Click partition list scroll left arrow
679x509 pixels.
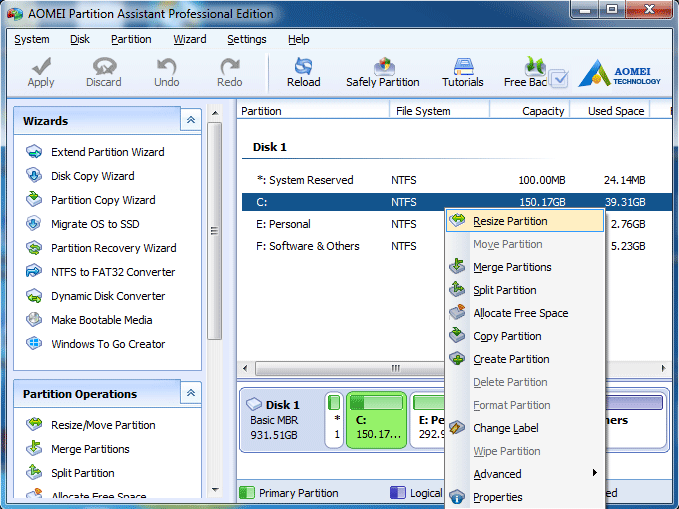pyautogui.click(x=245, y=368)
